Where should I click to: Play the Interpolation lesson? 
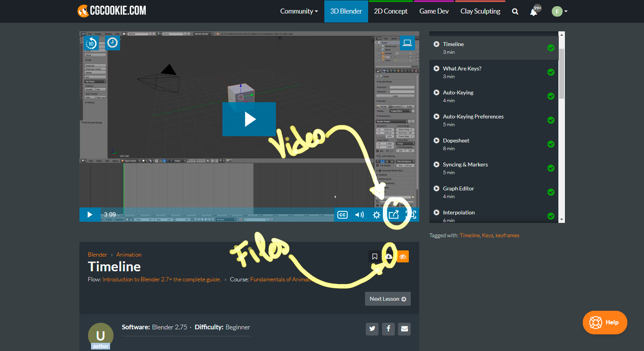coord(436,212)
